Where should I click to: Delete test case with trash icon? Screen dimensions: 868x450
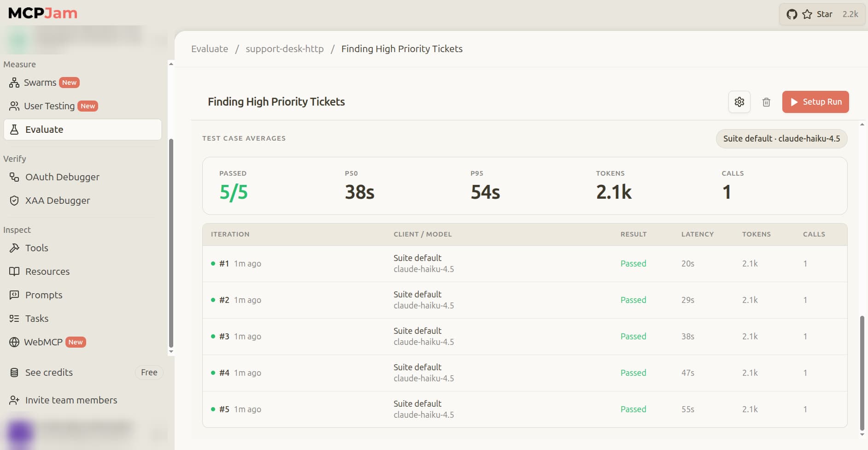pos(766,102)
